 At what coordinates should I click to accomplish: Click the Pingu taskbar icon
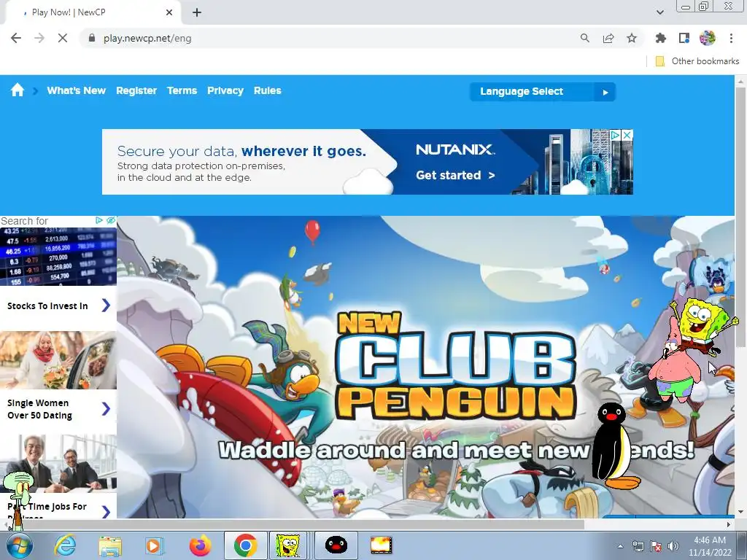[336, 545]
